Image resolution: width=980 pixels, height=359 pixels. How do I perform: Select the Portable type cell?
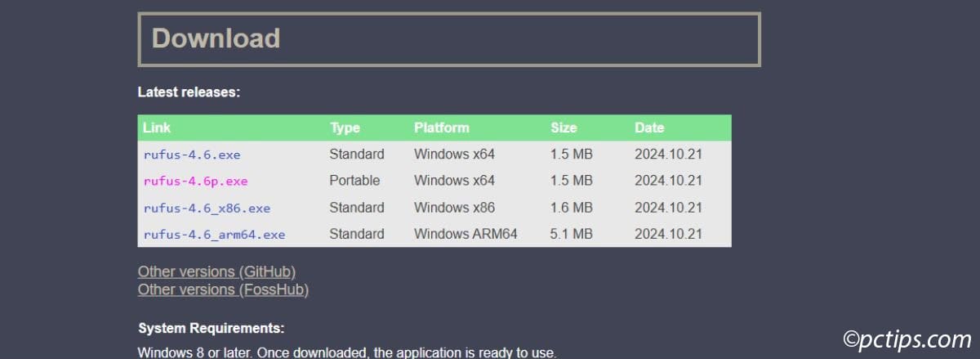[x=354, y=181]
